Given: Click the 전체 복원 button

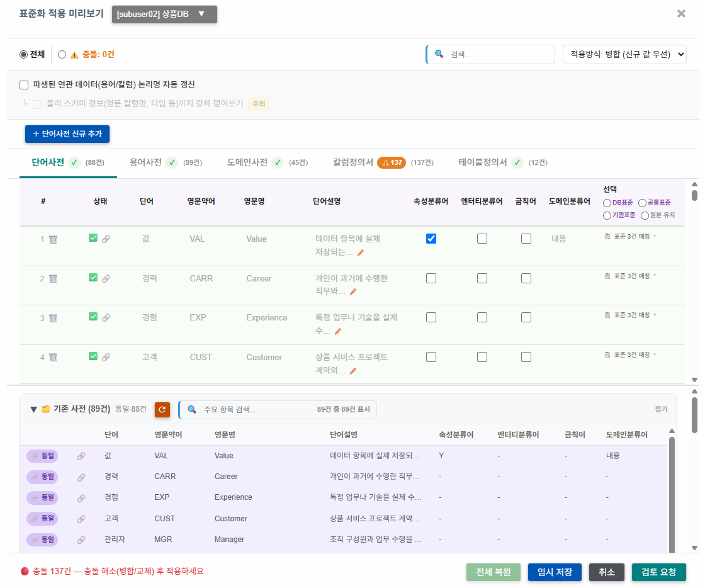Looking at the screenshot, I should pos(493,572).
